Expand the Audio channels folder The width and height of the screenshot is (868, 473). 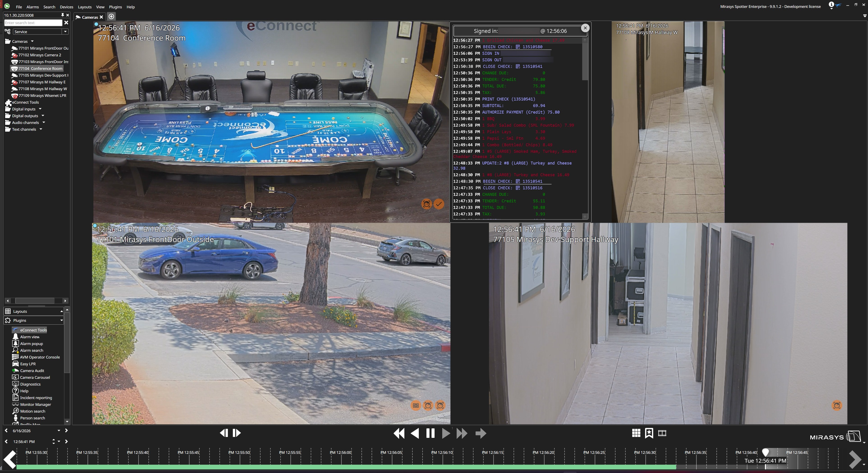tap(44, 122)
